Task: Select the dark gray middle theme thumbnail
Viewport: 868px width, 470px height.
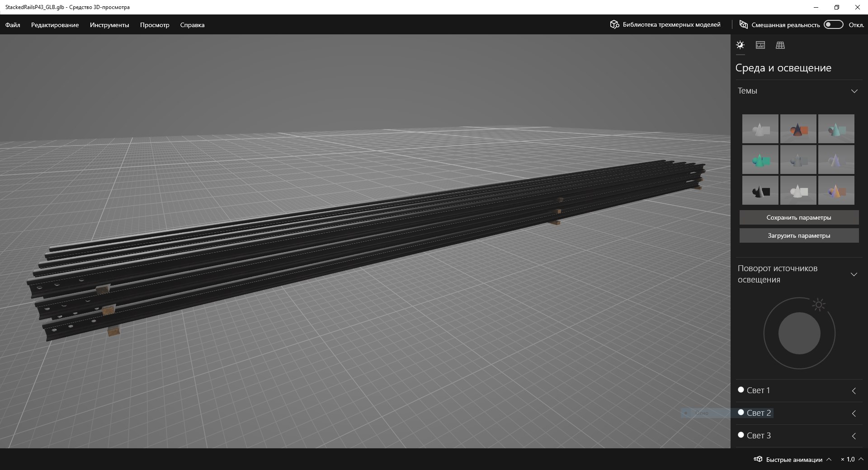Action: (798, 160)
